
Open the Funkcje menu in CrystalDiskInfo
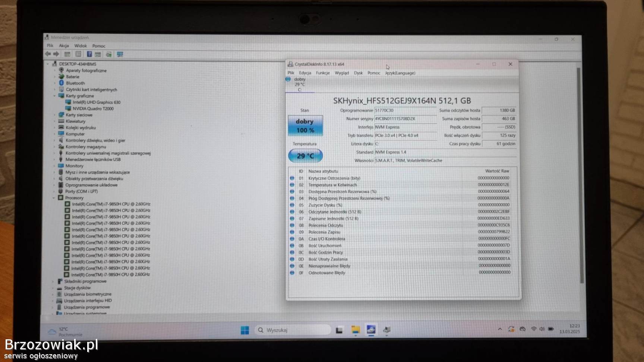click(323, 73)
